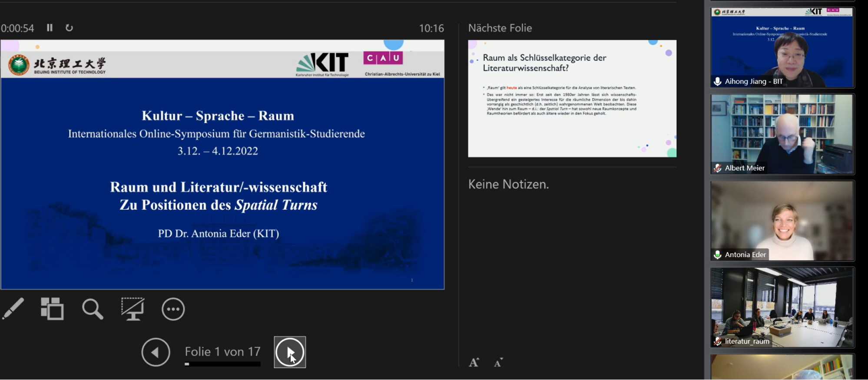This screenshot has width=868, height=380.
Task: Select Albert Meier's video tile
Action: tap(782, 134)
